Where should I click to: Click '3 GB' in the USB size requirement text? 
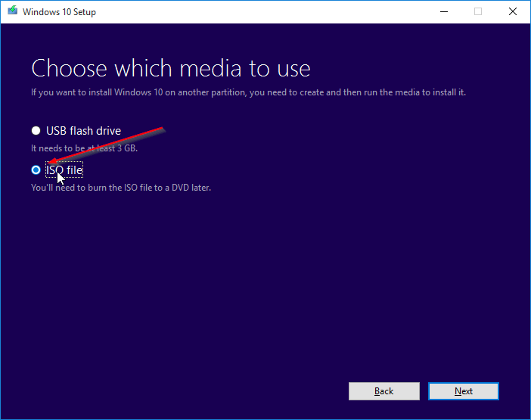click(127, 148)
